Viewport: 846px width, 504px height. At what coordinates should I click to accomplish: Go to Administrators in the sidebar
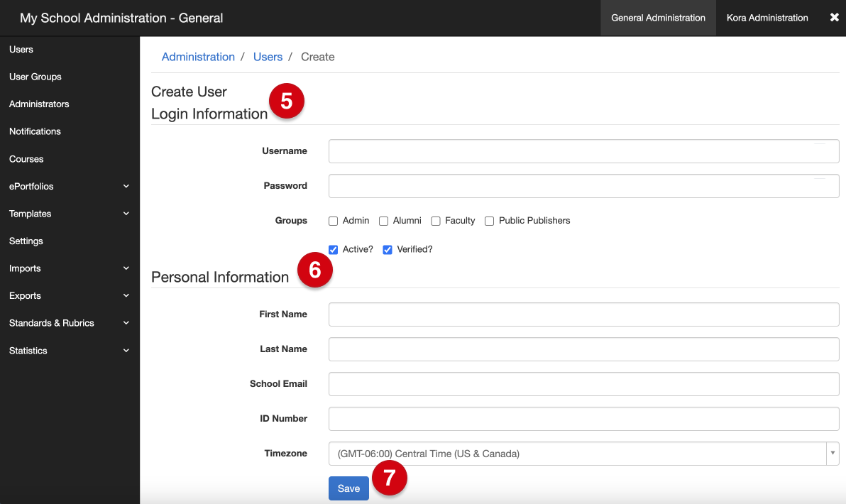click(39, 104)
